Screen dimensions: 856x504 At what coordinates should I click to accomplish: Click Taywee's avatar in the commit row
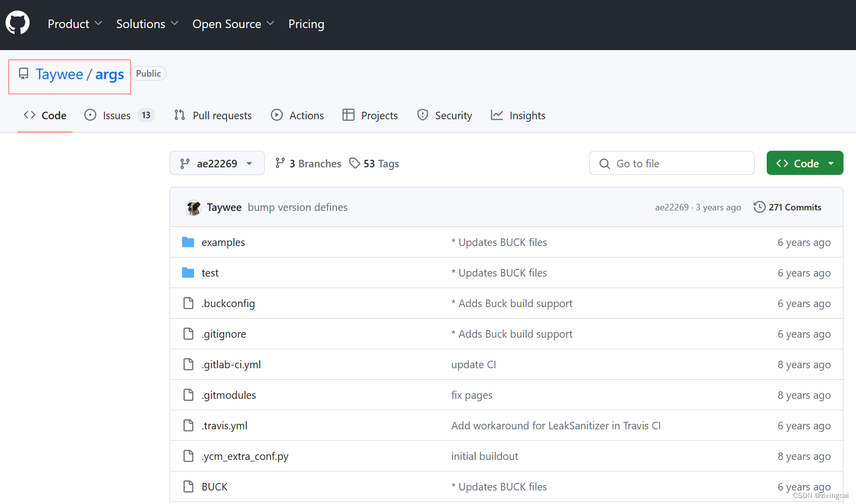tap(194, 207)
